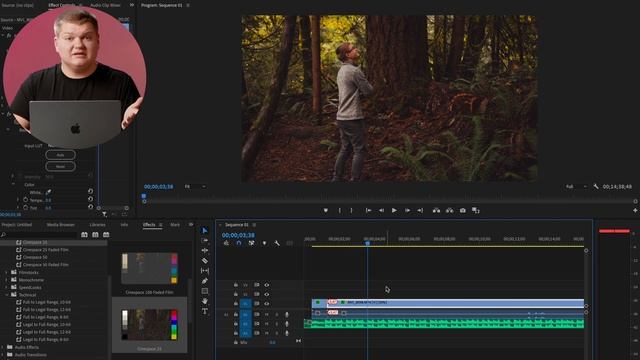Screen dimensions: 640x360
Task: Go to In point
Action: pyautogui.click(x=368, y=211)
